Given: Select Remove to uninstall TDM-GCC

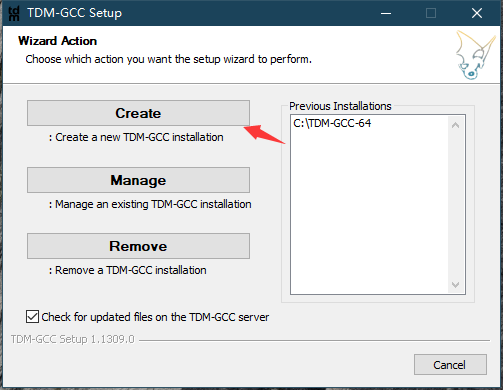Looking at the screenshot, I should tap(138, 246).
